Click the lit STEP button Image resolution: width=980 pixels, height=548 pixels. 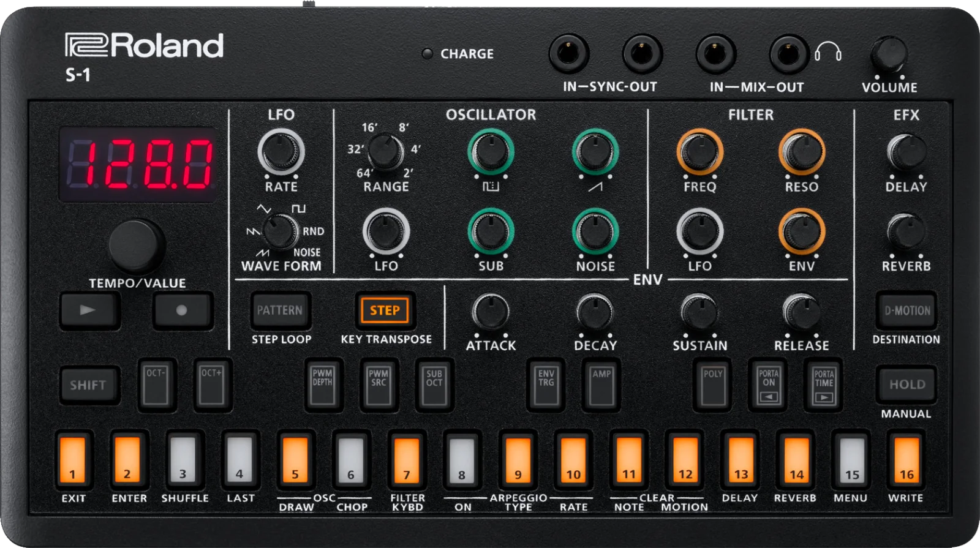(x=385, y=310)
